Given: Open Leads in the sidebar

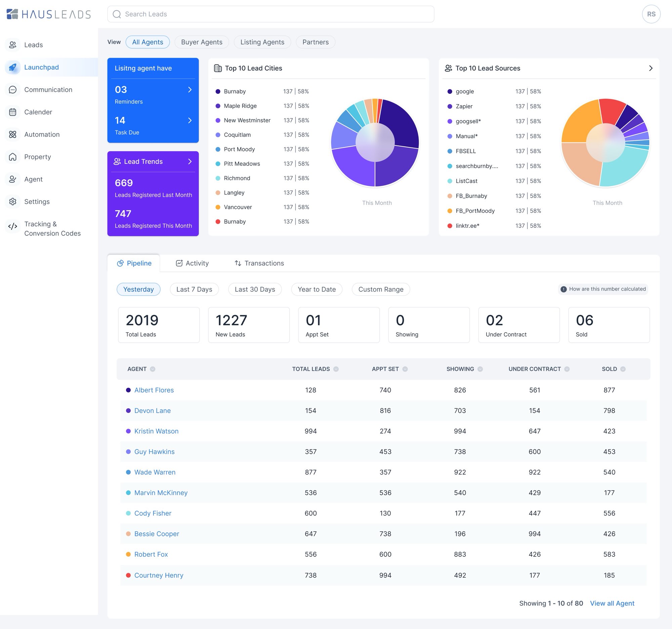Looking at the screenshot, I should (x=34, y=45).
